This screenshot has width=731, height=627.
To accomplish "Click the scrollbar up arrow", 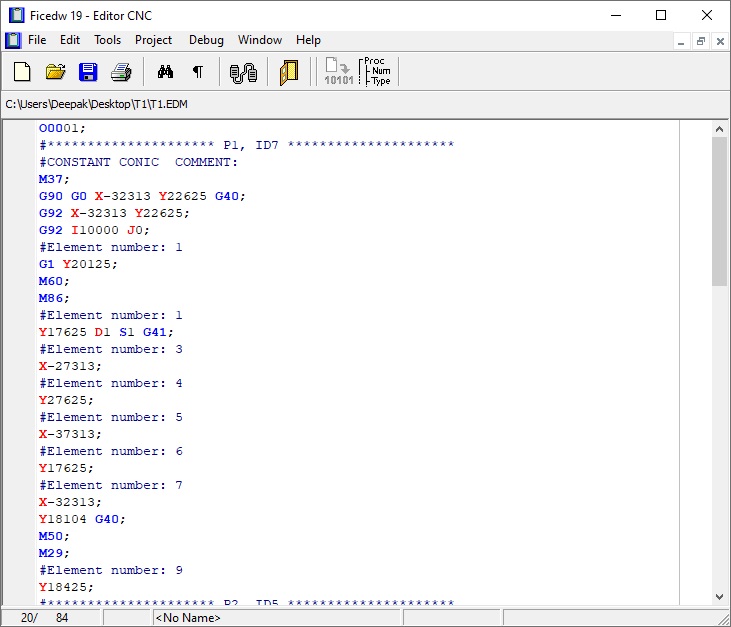I will [x=719, y=129].
